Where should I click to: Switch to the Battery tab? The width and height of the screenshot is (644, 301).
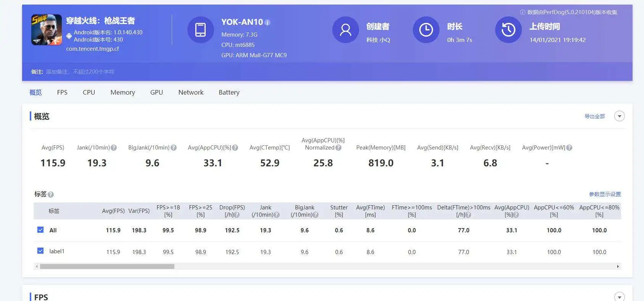click(x=229, y=92)
